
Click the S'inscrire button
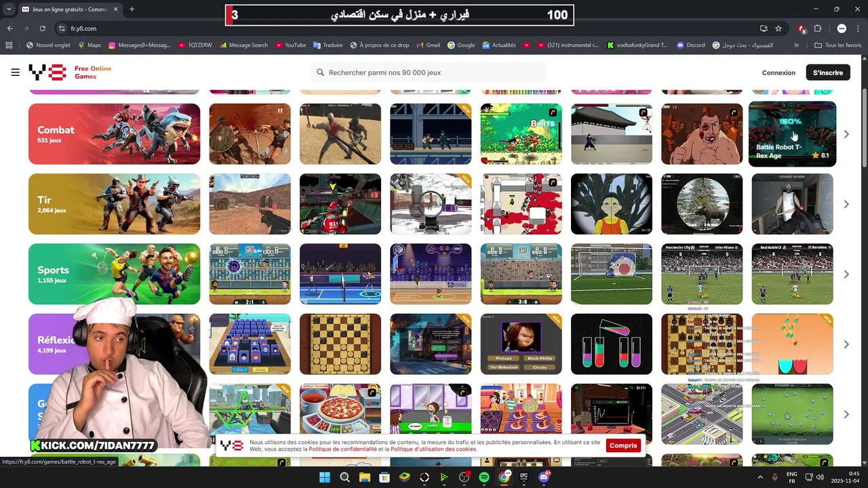click(828, 73)
